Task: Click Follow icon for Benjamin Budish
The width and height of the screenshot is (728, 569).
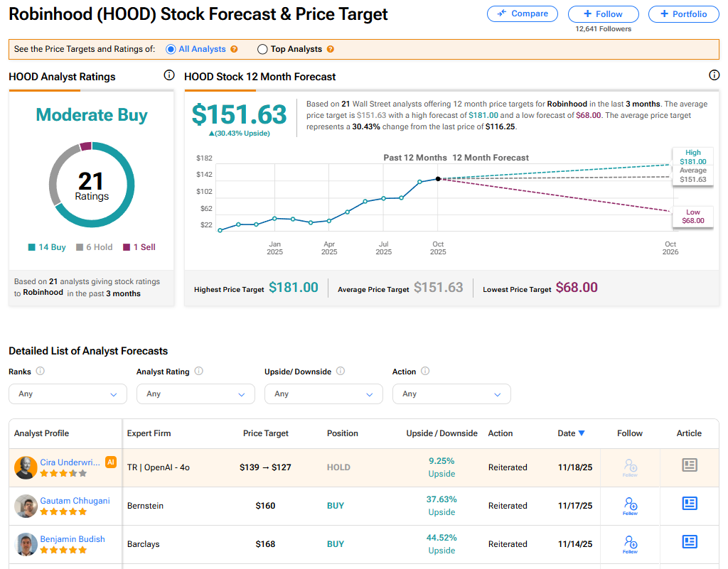Action: [630, 544]
